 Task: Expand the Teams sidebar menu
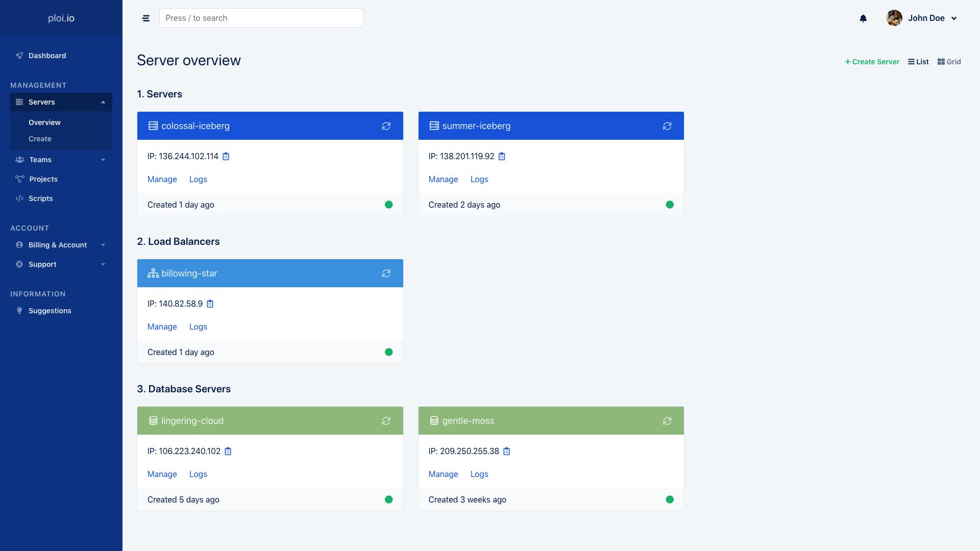[x=61, y=160]
